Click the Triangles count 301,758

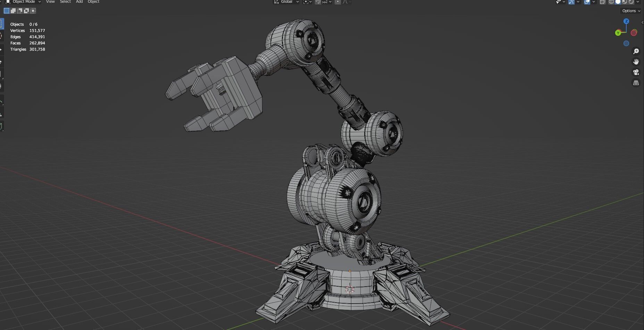pos(37,49)
